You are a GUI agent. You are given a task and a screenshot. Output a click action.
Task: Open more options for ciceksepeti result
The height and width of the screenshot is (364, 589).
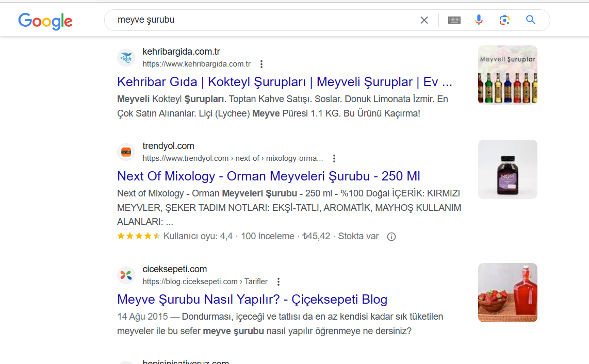coord(279,282)
